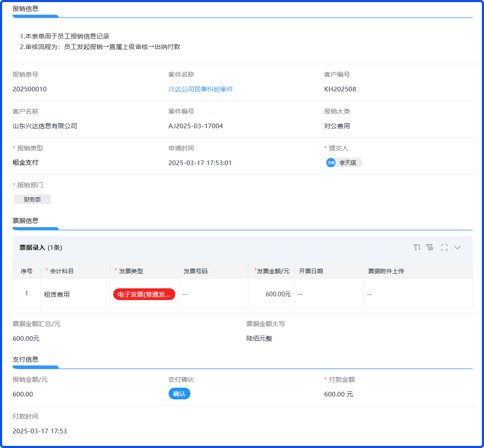
Task: Open the filter icon in 票据录入 header
Action: pos(430,247)
